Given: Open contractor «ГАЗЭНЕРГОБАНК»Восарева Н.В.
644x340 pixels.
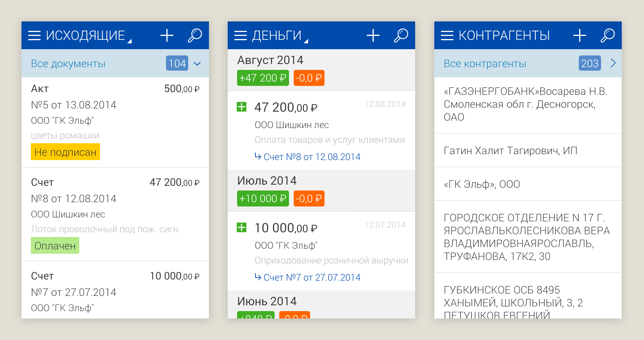Looking at the screenshot, I should click(x=528, y=105).
